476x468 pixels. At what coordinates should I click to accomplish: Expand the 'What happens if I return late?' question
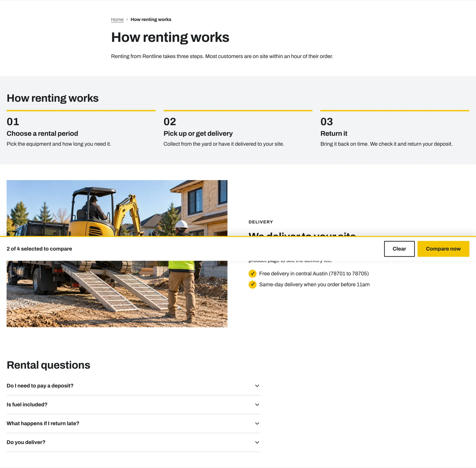tap(133, 423)
